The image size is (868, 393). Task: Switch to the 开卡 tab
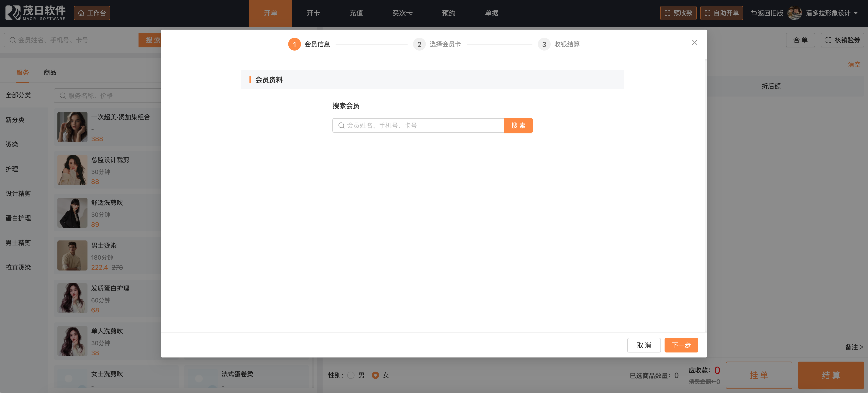tap(313, 13)
